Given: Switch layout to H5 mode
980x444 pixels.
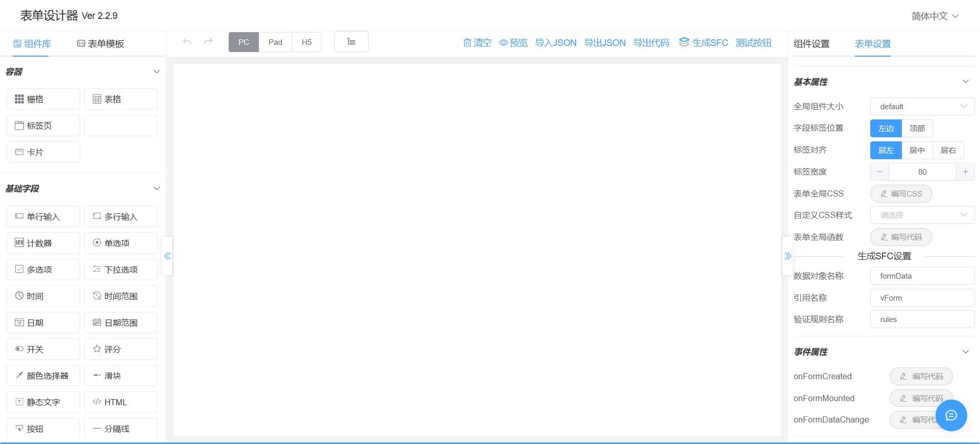Looking at the screenshot, I should [x=306, y=42].
